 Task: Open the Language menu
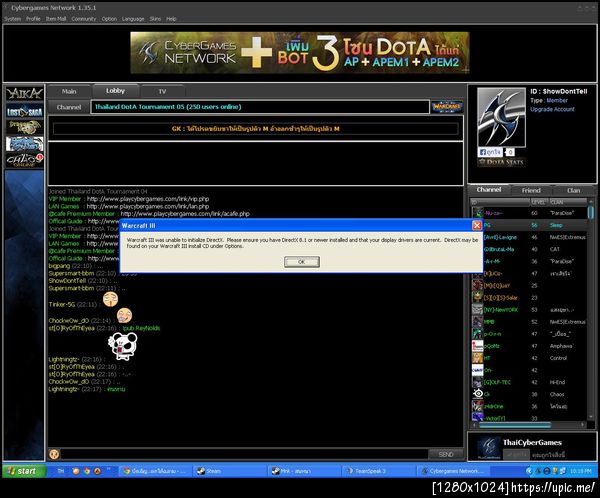133,19
